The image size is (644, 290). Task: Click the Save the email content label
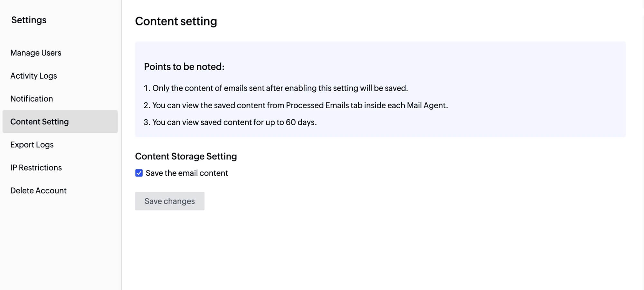coord(187,173)
